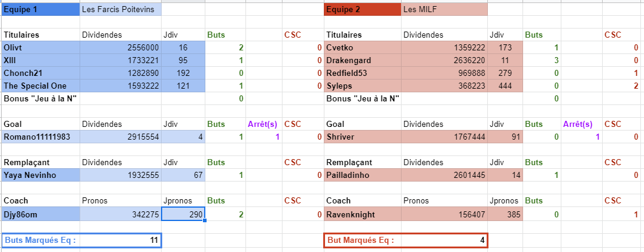Image resolution: width=644 pixels, height=252 pixels.
Task: Select the Equipe 1 total goals cell showing 11
Action: [x=120, y=240]
